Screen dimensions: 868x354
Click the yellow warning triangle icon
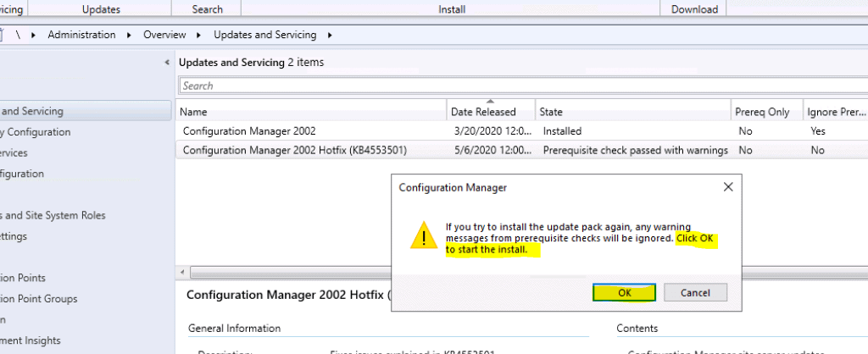click(x=424, y=235)
